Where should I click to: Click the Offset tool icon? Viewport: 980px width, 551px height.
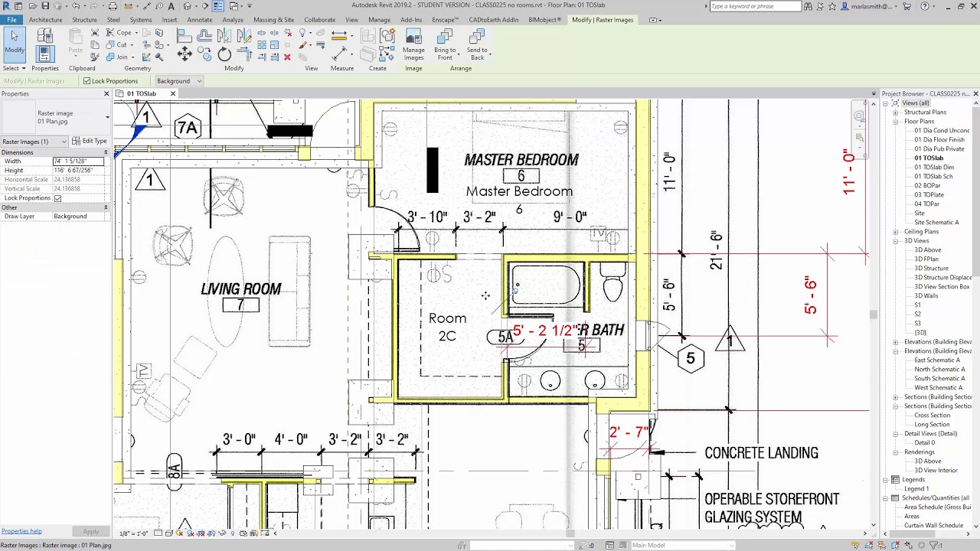click(204, 35)
